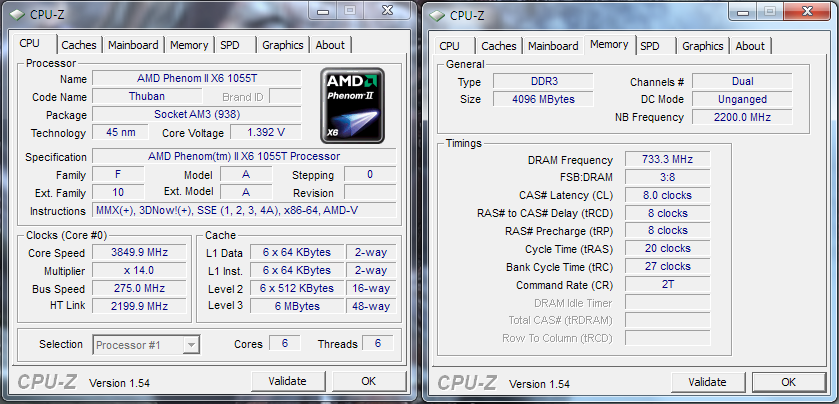
Task: Open the Graphics tab in left CPU-Z window
Action: [x=283, y=45]
